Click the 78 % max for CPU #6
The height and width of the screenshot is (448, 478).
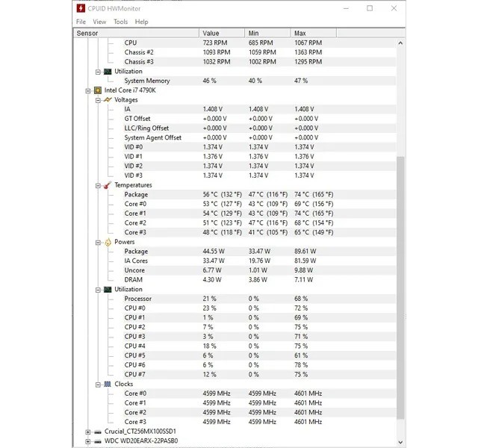pyautogui.click(x=301, y=365)
